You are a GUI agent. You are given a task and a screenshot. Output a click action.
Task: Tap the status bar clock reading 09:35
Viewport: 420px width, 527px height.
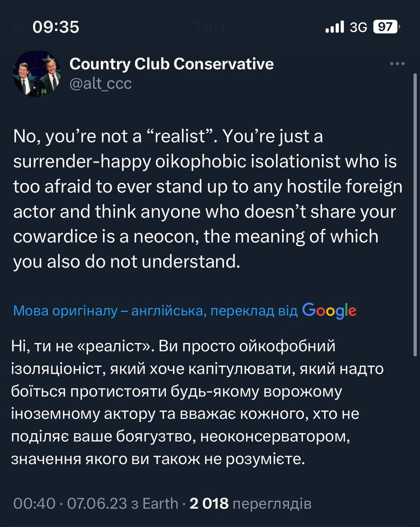[x=56, y=27]
